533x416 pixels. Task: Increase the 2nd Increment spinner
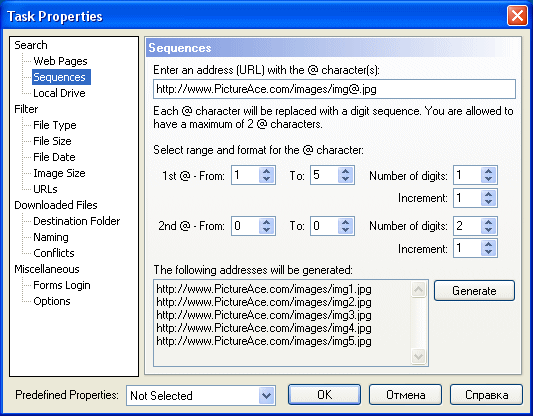coord(488,244)
